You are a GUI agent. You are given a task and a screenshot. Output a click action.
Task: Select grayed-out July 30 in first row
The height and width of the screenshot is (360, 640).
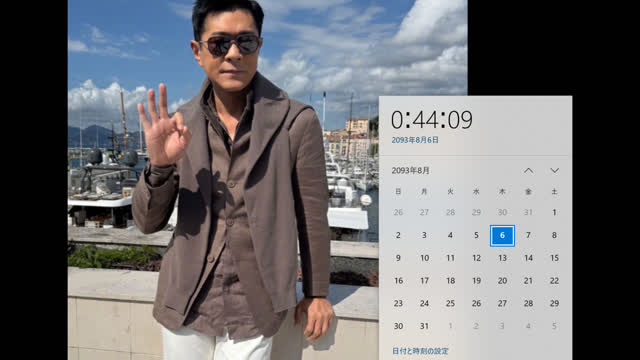502,212
